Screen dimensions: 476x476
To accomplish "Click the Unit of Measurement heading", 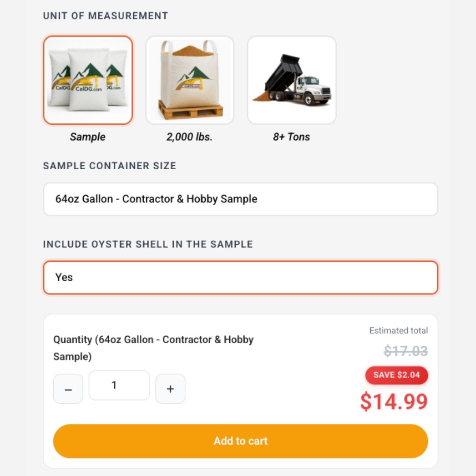I will 105,16.
